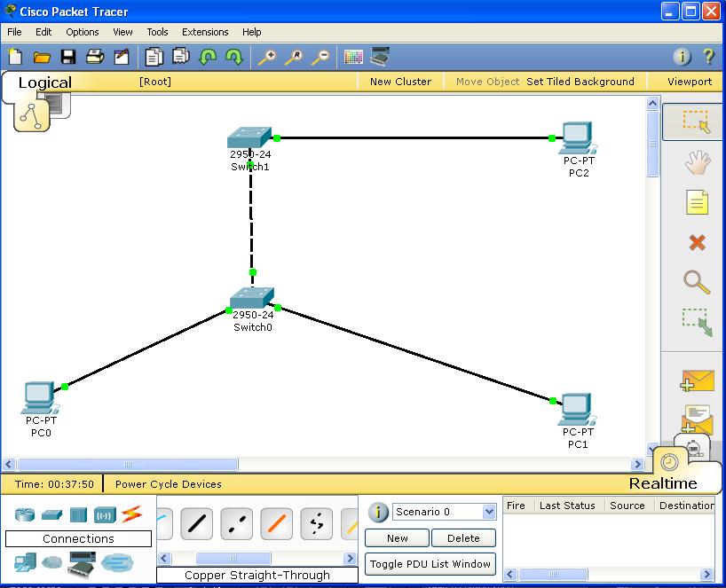Select the End Devices category icon
726x588 pixels.
click(25, 562)
